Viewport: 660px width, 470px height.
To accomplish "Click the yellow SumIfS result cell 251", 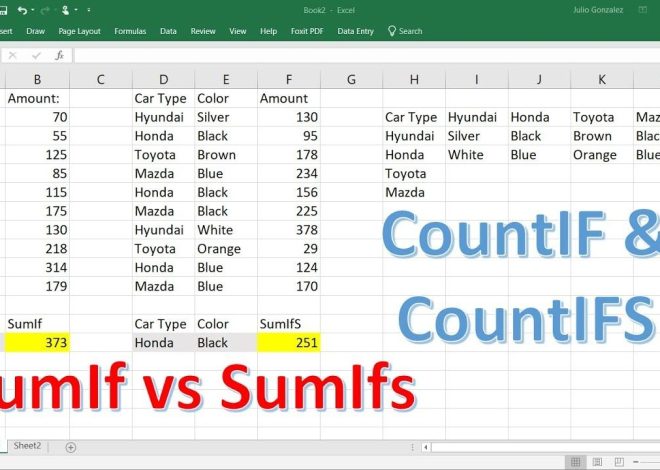I will pos(289,343).
